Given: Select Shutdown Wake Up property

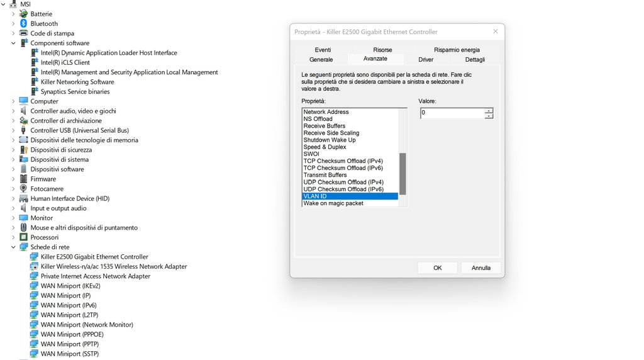Looking at the screenshot, I should (350, 140).
